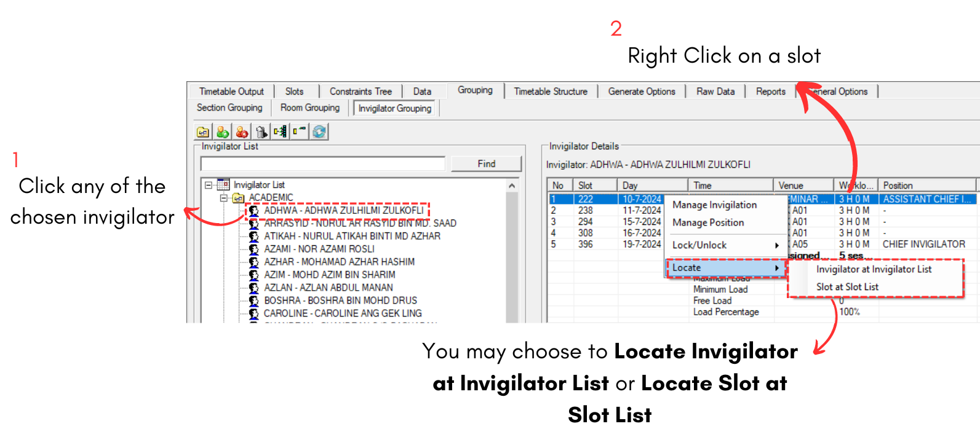Switch to the Timetable Structure tab

point(550,92)
